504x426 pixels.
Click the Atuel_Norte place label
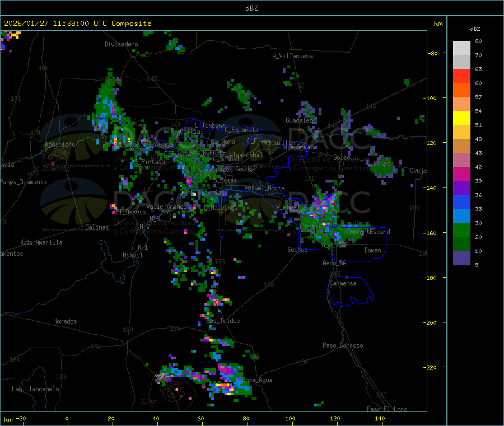266,188
